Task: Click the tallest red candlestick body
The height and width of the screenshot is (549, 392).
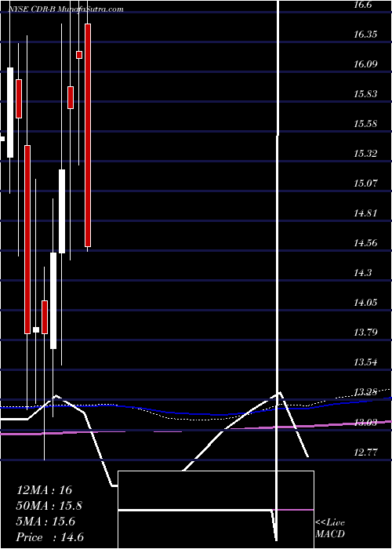Action: coord(88,135)
